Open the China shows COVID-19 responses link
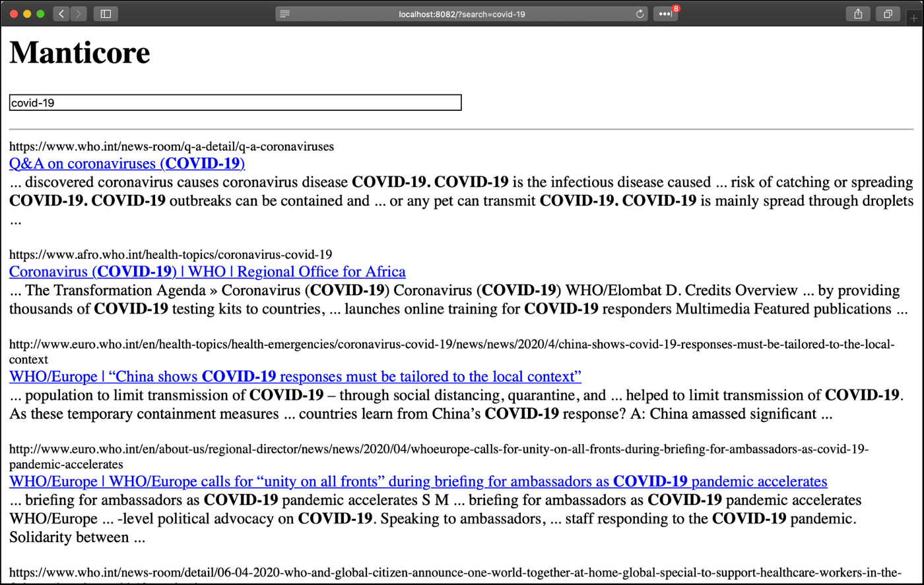 click(x=295, y=376)
